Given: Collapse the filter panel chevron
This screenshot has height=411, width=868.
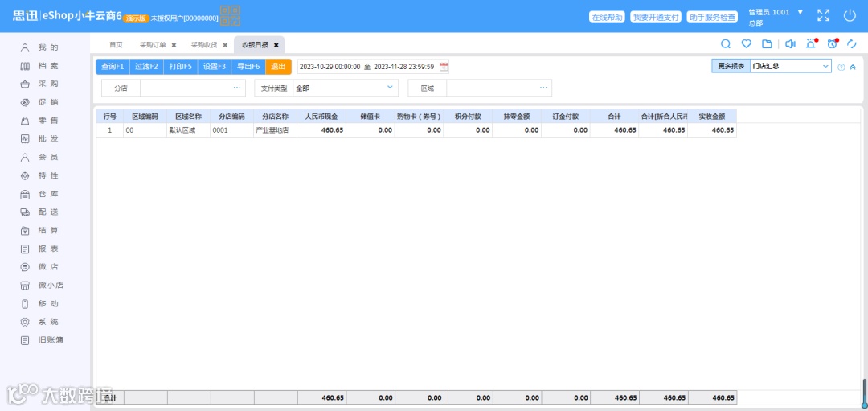Looking at the screenshot, I should [x=853, y=67].
